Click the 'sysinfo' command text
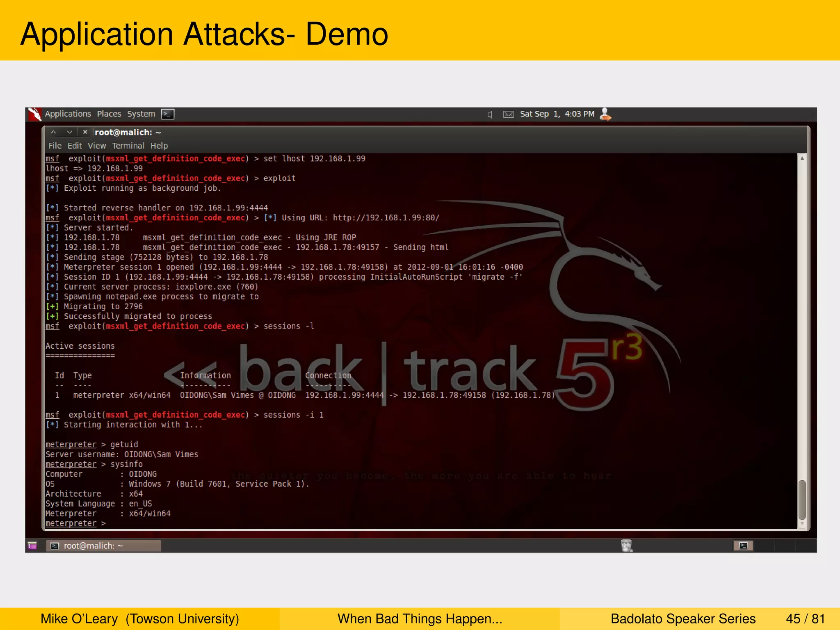Screen dimensions: 840x630 tap(126, 464)
